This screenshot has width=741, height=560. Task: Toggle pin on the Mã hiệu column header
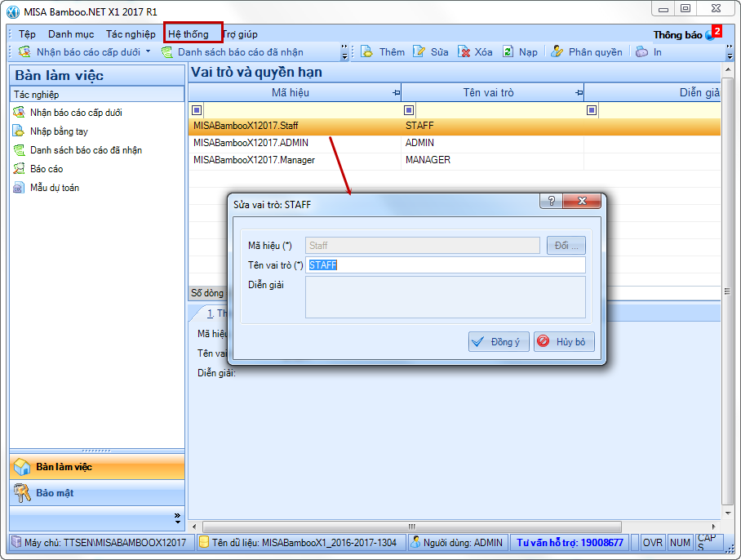(397, 93)
